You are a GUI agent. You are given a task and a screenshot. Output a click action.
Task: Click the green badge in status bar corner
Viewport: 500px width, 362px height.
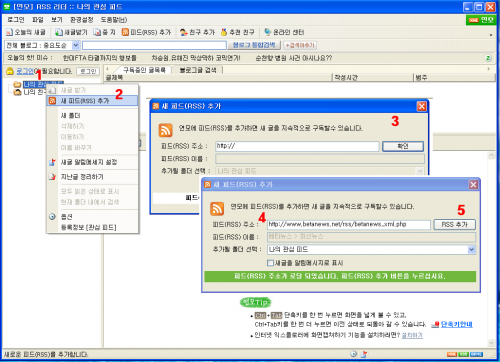click(x=464, y=354)
